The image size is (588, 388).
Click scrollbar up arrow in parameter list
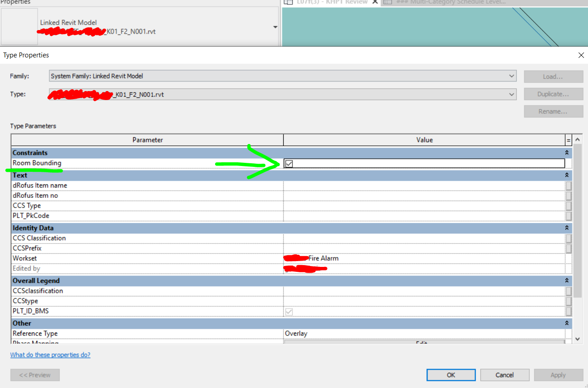click(x=577, y=140)
